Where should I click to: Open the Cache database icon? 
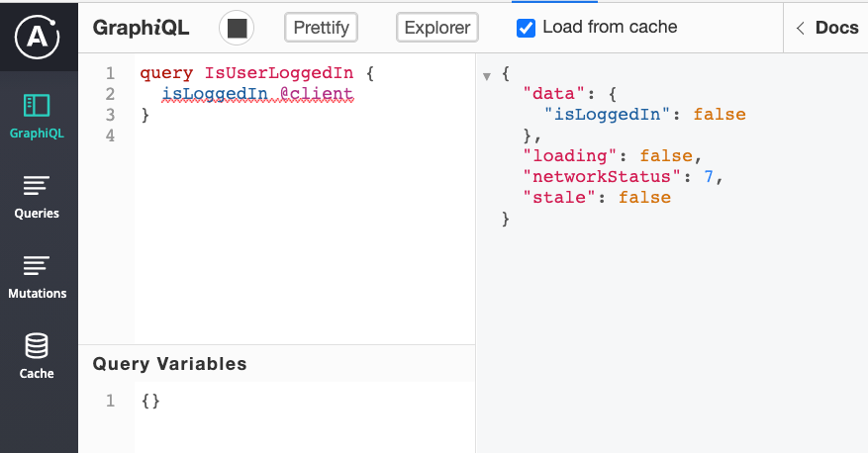click(x=37, y=346)
